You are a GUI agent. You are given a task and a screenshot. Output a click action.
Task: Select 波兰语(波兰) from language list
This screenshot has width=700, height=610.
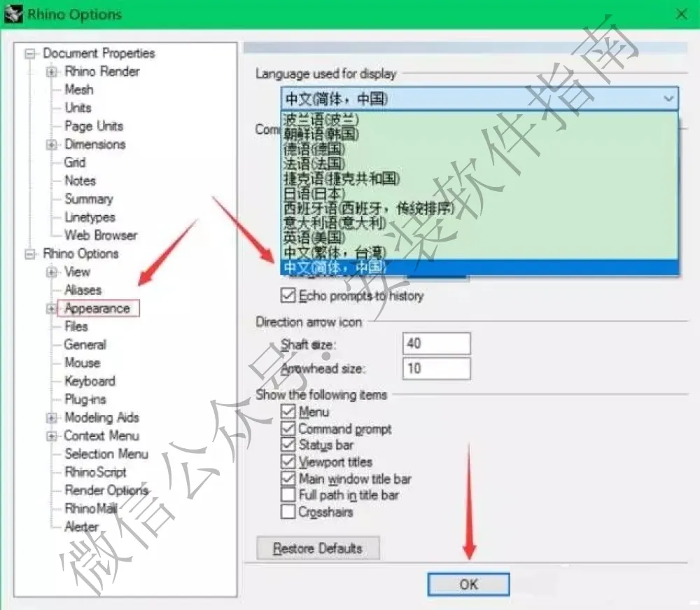pos(479,120)
